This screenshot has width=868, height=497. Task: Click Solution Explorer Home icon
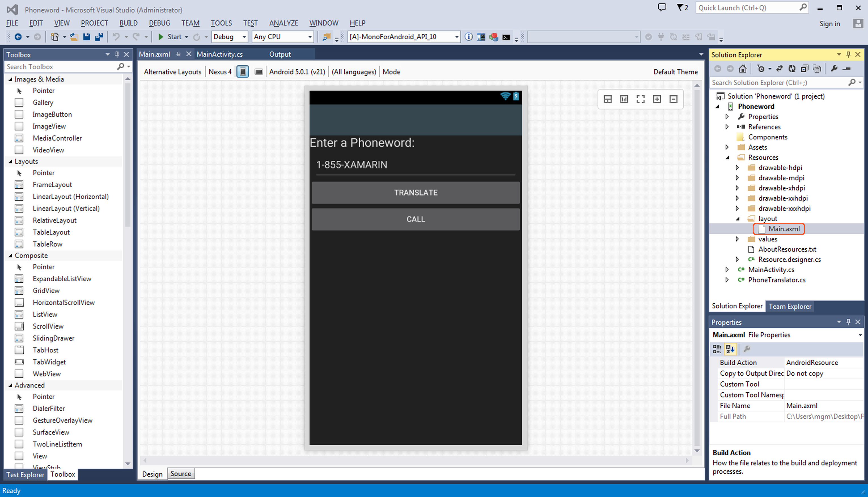742,69
